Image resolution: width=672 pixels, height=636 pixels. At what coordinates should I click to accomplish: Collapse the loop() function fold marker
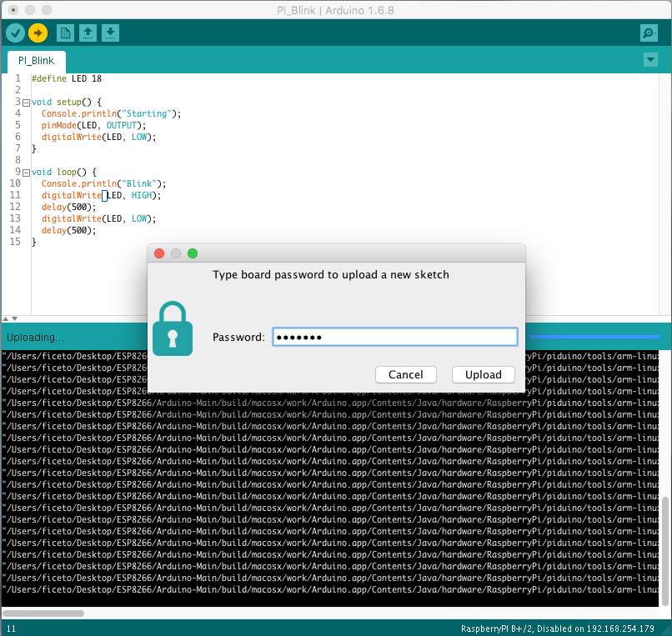click(x=26, y=173)
